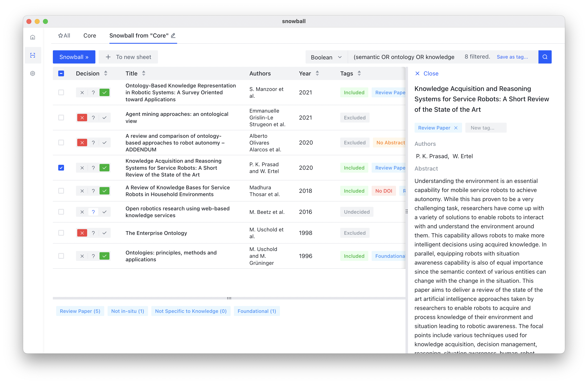Click edit pencil next to Snowball sheet name

tap(173, 35)
